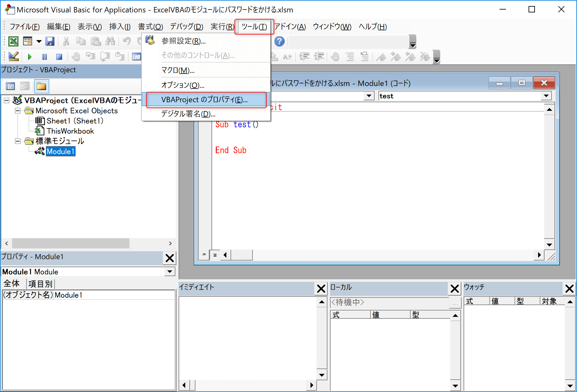Click the Break pause icon
Viewport: 577px width, 392px height.
click(44, 57)
